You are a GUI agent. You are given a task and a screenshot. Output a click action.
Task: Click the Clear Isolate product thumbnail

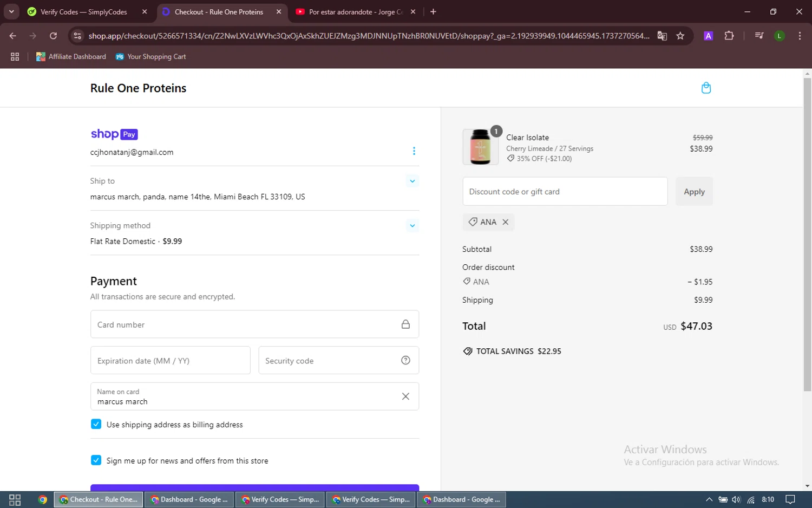tap(480, 147)
